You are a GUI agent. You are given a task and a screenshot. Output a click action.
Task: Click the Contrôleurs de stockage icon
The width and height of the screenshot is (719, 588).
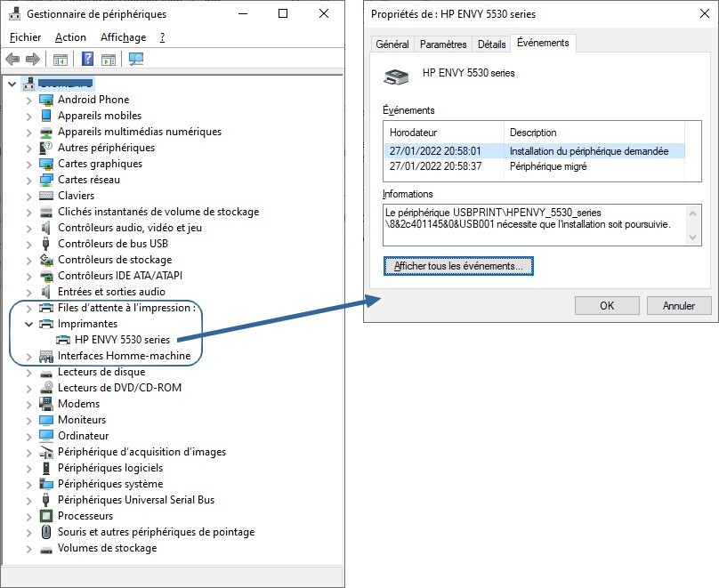[x=46, y=260]
